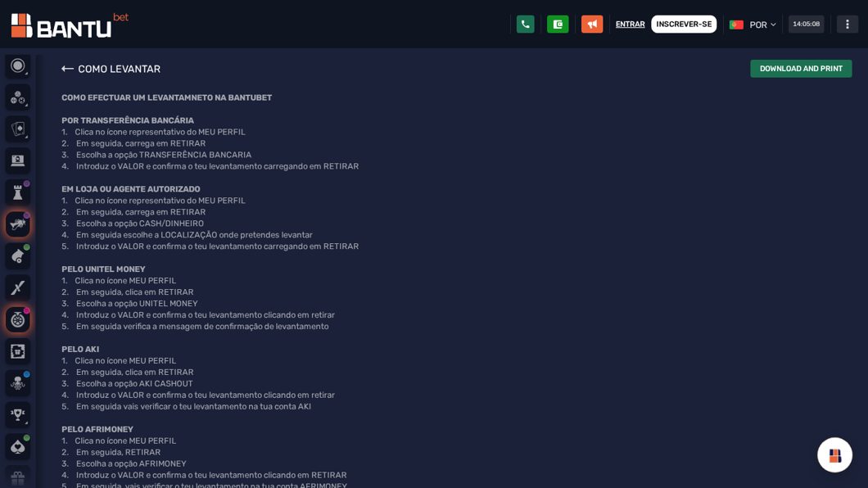Viewport: 868px width, 488px height.
Task: Open the octopus game icon in sidebar
Action: tap(18, 383)
